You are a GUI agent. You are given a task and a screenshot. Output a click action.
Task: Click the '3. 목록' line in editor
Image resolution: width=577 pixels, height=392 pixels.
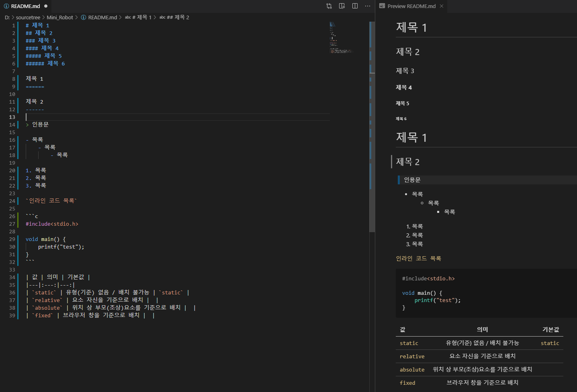tap(36, 186)
